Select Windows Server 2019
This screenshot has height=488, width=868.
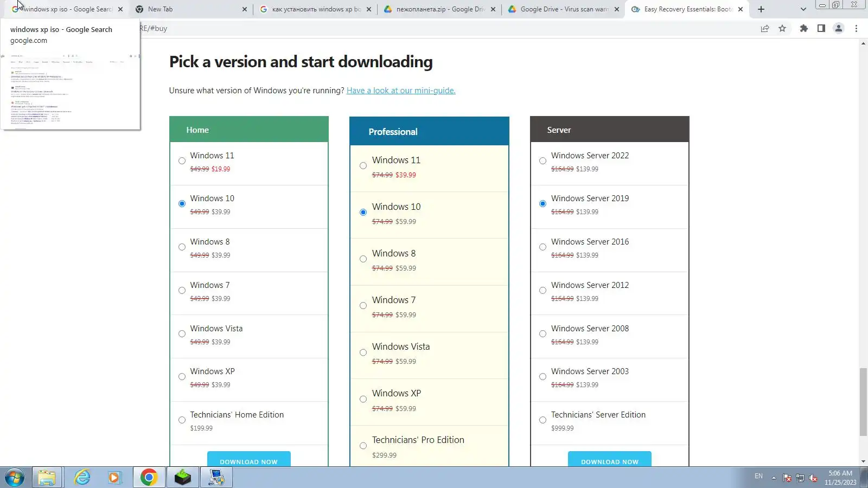(x=542, y=204)
